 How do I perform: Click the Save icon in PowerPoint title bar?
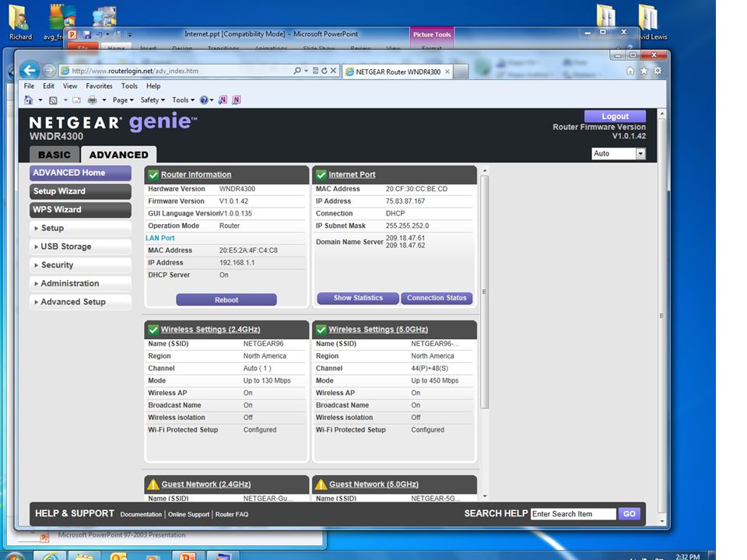pos(87,35)
